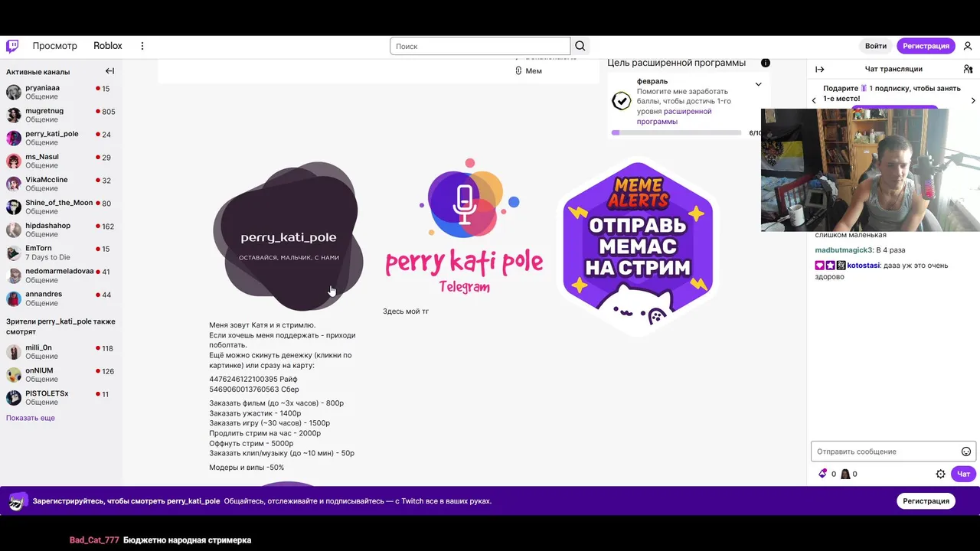Click Зрители perry_kati_pole также смотрят heading

(60, 327)
